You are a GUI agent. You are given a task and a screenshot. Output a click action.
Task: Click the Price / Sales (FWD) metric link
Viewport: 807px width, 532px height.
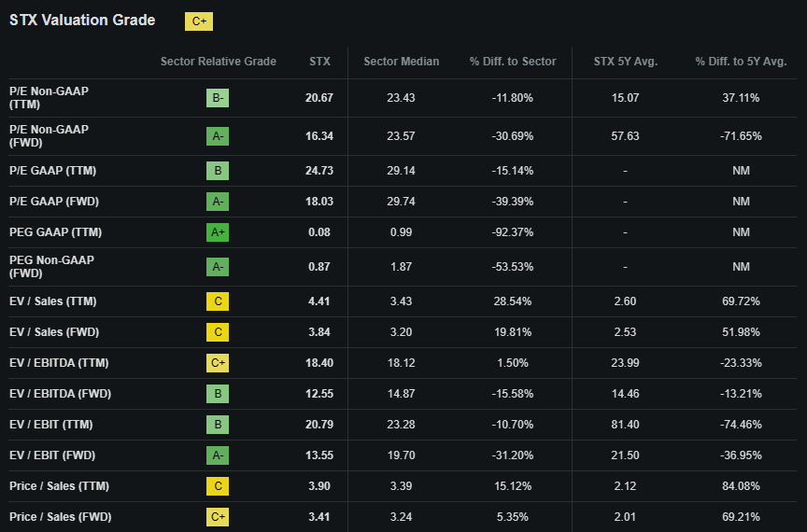point(60,517)
